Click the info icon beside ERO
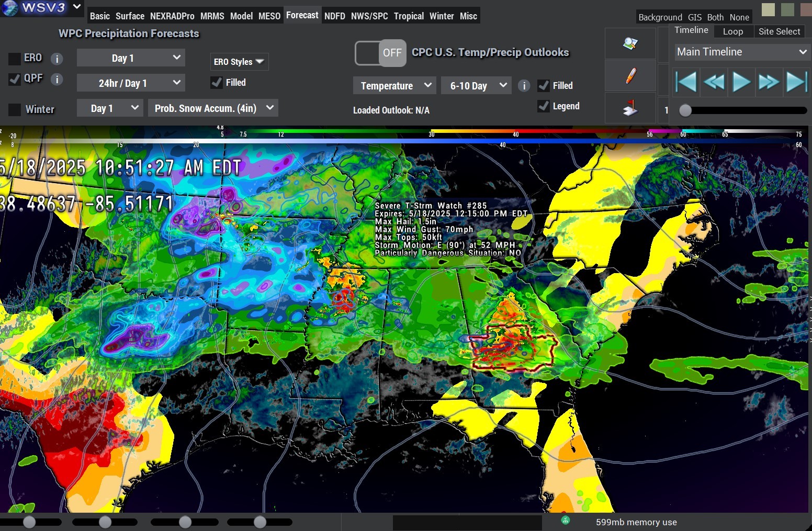 pyautogui.click(x=57, y=59)
